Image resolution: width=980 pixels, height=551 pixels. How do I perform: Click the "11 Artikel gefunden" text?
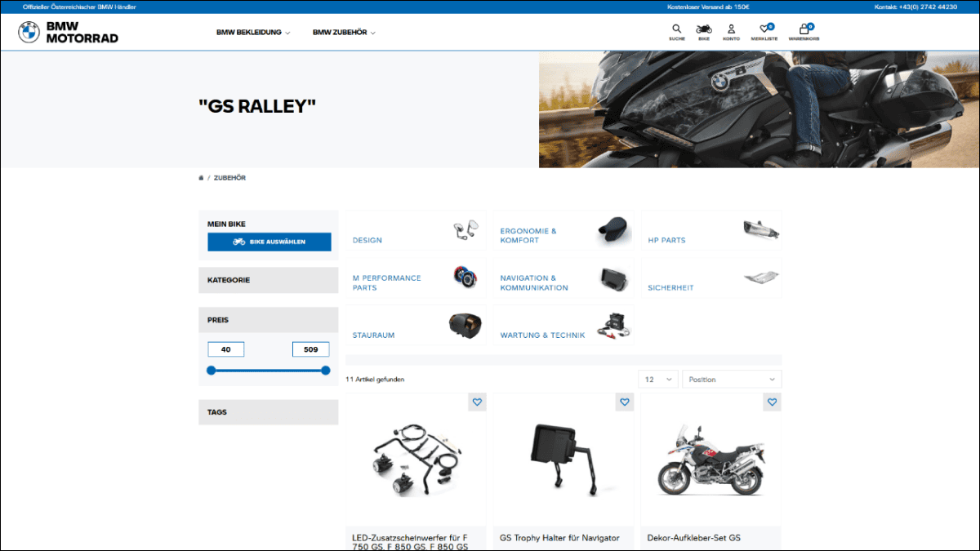(375, 380)
